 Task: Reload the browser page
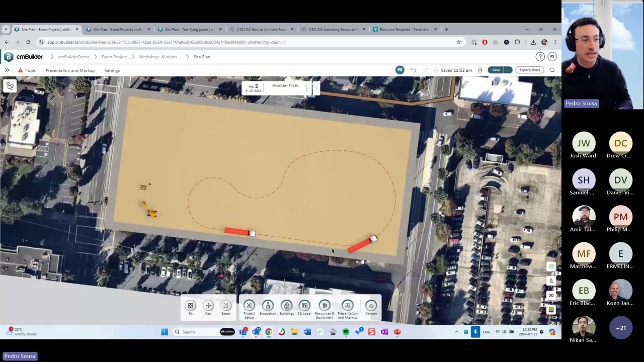(x=28, y=42)
